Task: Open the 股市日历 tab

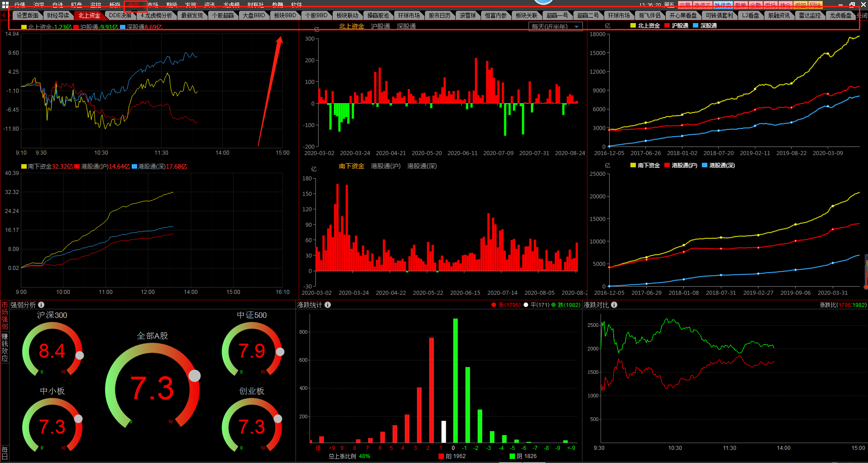Action: click(440, 15)
